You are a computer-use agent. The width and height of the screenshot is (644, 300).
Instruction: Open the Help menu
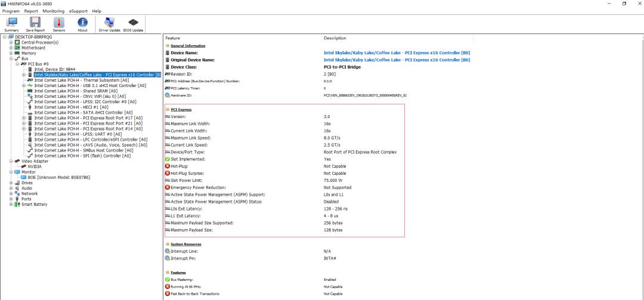point(97,11)
